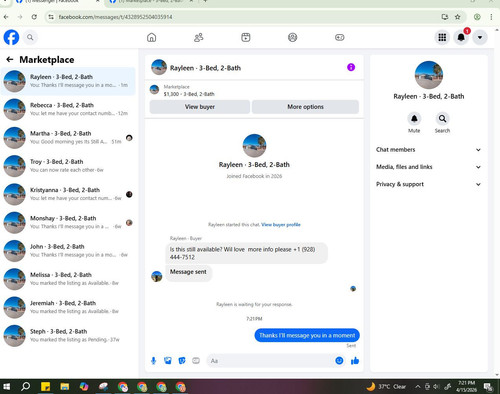Image resolution: width=500 pixels, height=394 pixels.
Task: Open the Jeremiah conversation
Action: [68, 308]
